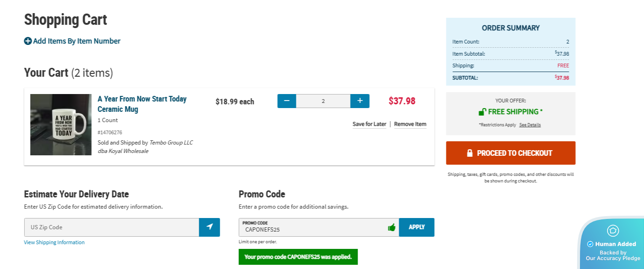Click Add Items By Item Number link
The height and width of the screenshot is (269, 644).
tap(77, 41)
